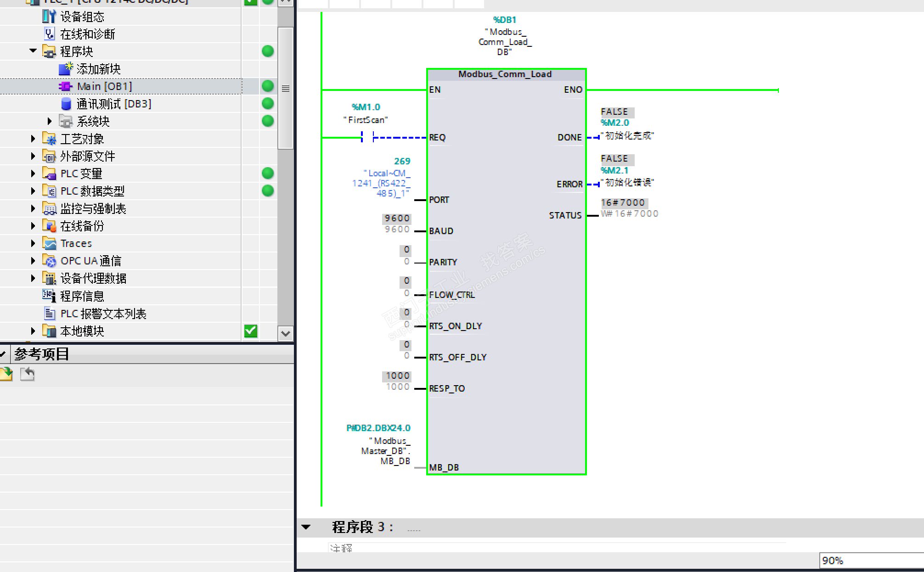The image size is (924, 572).
Task: Click the Device configuration icon (设备组态)
Action: (x=49, y=17)
